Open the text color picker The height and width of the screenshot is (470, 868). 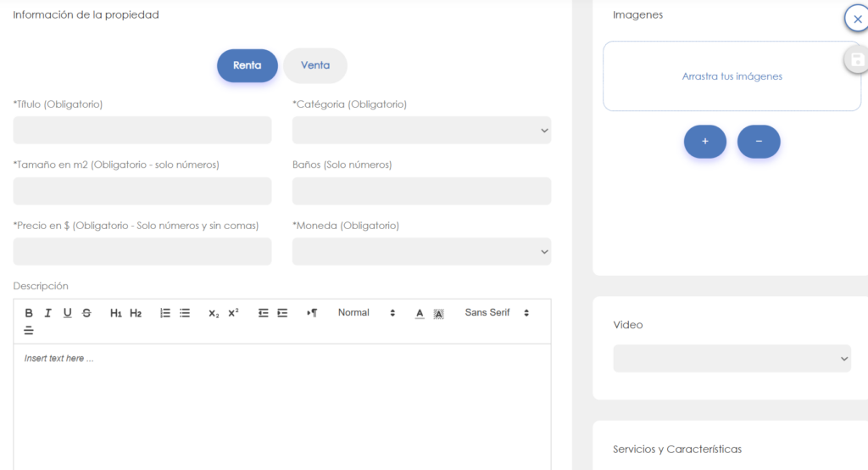420,314
